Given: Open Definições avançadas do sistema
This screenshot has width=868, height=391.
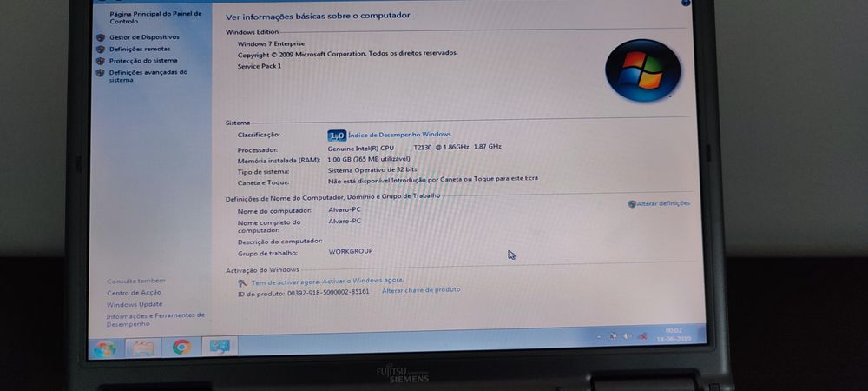Looking at the screenshot, I should (148, 76).
